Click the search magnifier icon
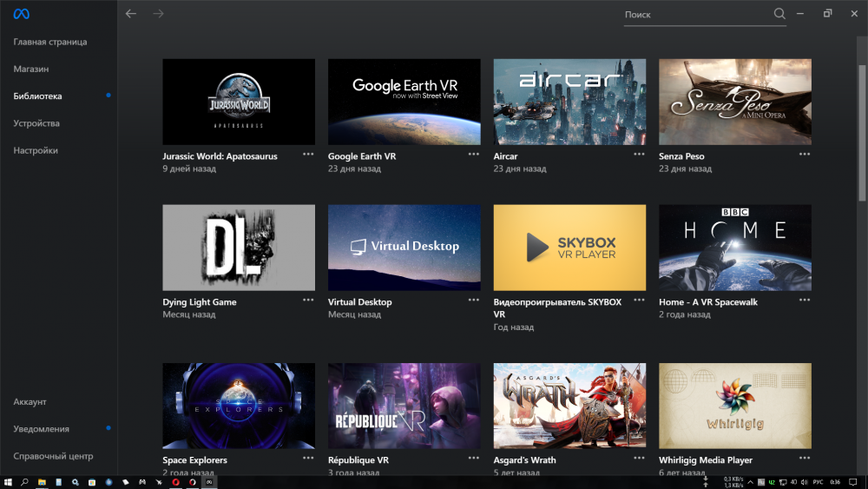This screenshot has width=868, height=489. click(x=779, y=14)
